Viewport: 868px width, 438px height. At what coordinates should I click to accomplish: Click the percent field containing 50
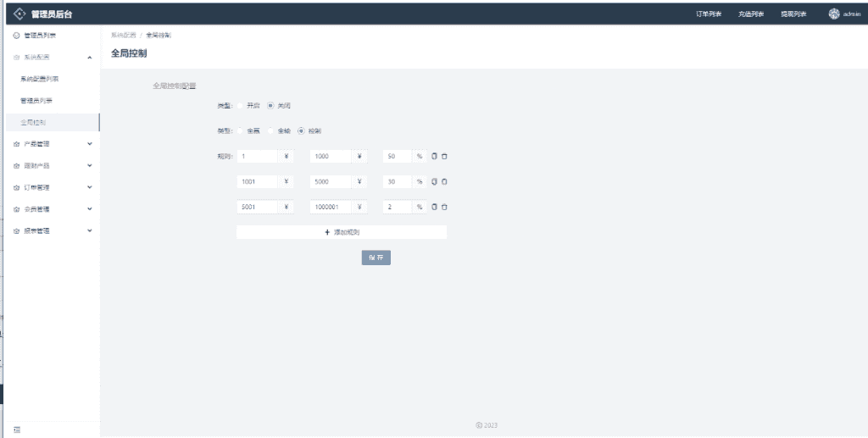coord(398,156)
